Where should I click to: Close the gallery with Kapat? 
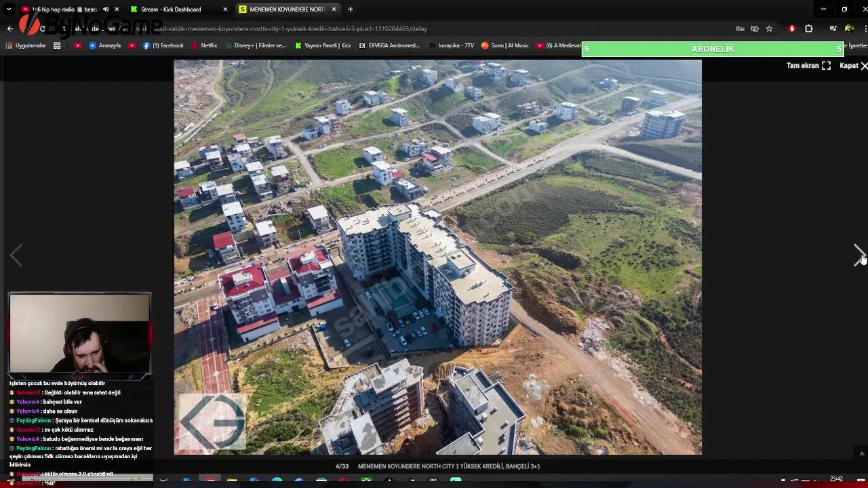tap(853, 66)
